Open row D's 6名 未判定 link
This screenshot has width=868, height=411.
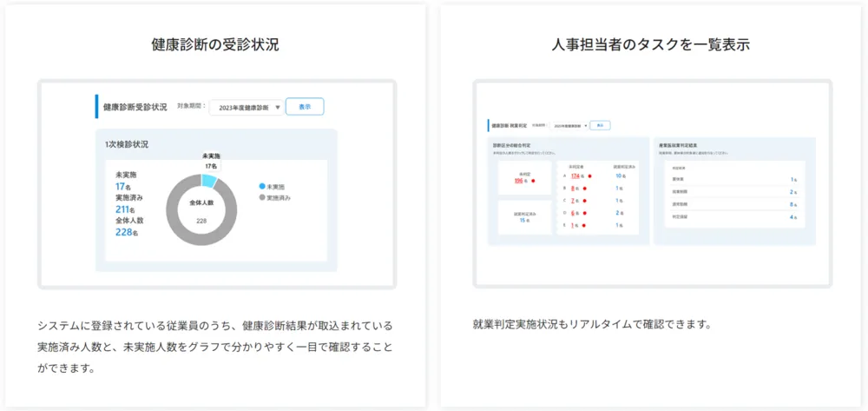tap(575, 213)
